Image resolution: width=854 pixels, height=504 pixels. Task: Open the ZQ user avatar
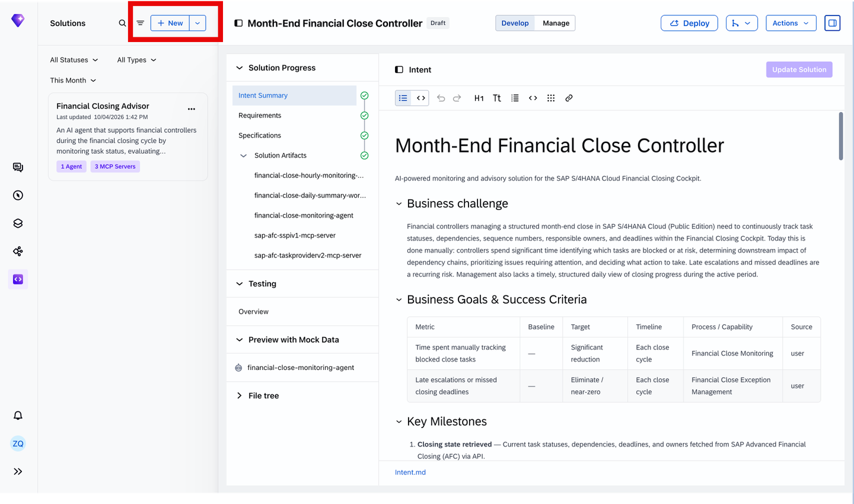tap(18, 444)
